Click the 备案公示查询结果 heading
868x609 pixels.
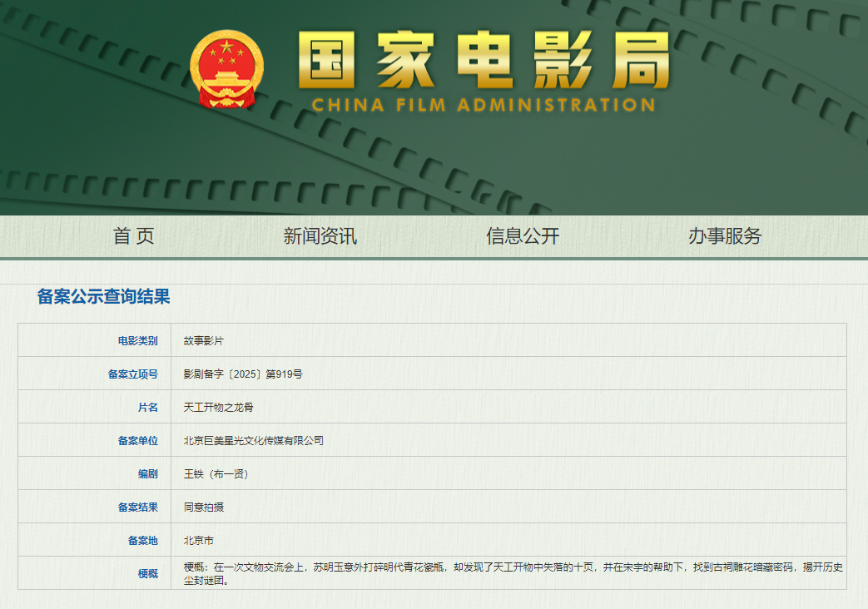click(x=103, y=297)
